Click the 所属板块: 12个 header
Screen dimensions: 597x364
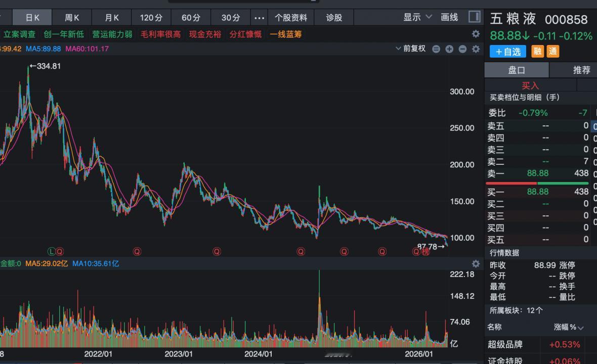coord(516,310)
